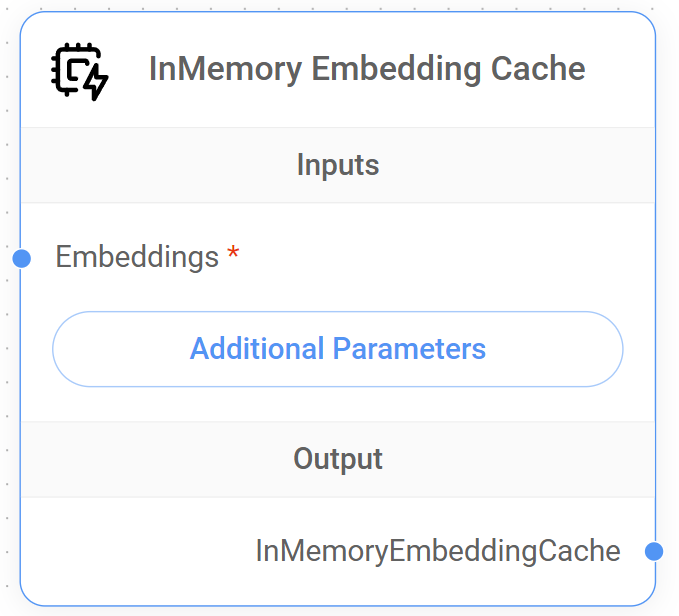
Task: Click the word InMemory in the node title
Action: point(225,69)
